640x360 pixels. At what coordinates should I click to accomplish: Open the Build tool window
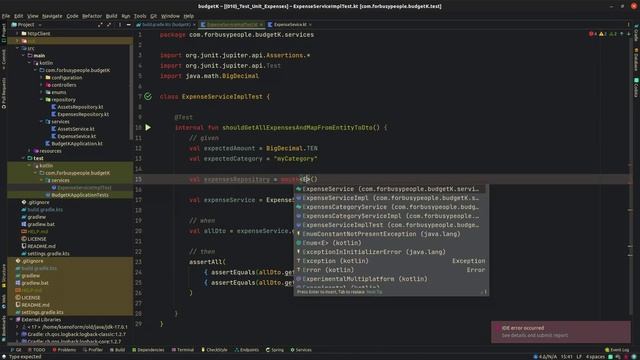pyautogui.click(x=117, y=350)
